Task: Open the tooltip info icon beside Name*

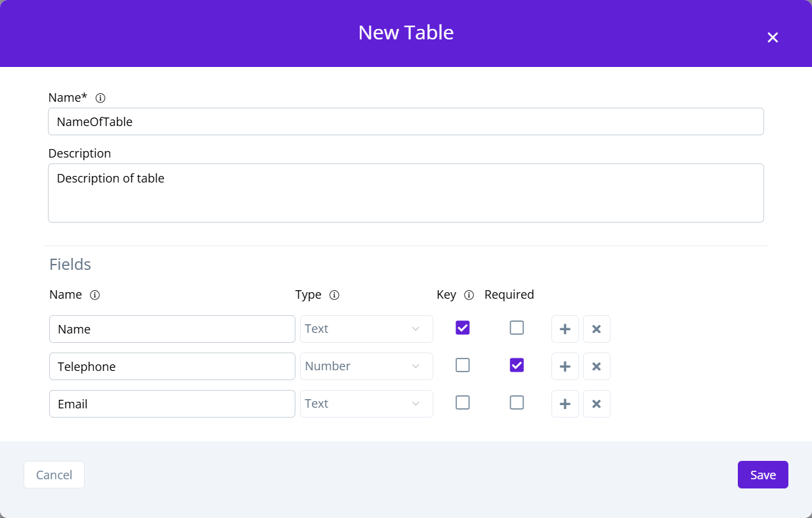Action: point(100,97)
